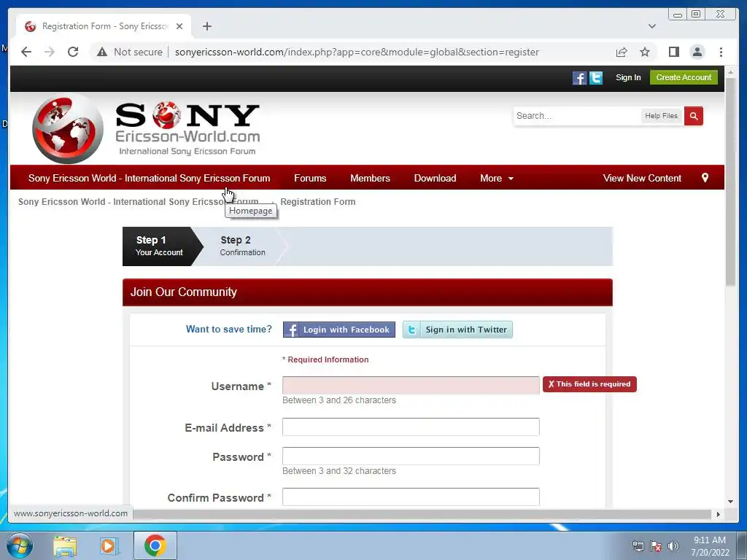Click the Username input field
The image size is (747, 560).
tap(411, 385)
